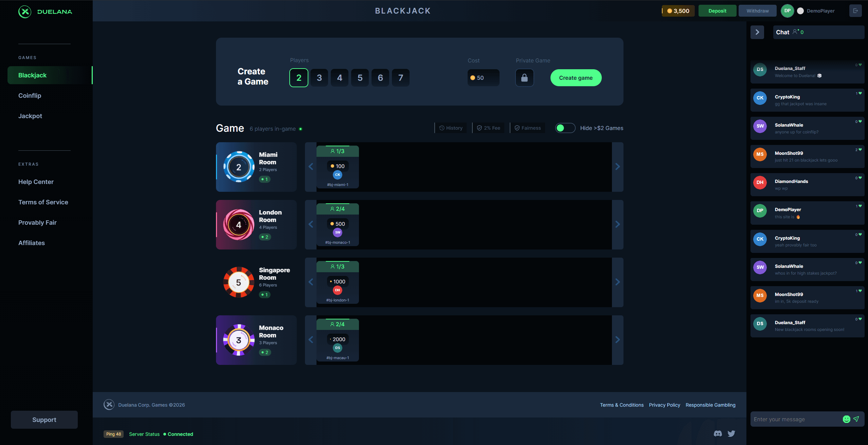Open the Fairness button

pyautogui.click(x=528, y=128)
